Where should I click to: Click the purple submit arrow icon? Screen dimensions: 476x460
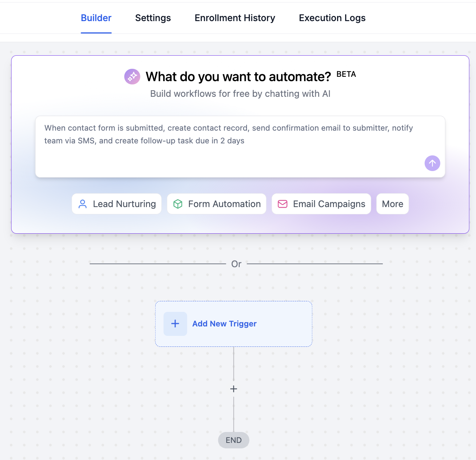(432, 163)
